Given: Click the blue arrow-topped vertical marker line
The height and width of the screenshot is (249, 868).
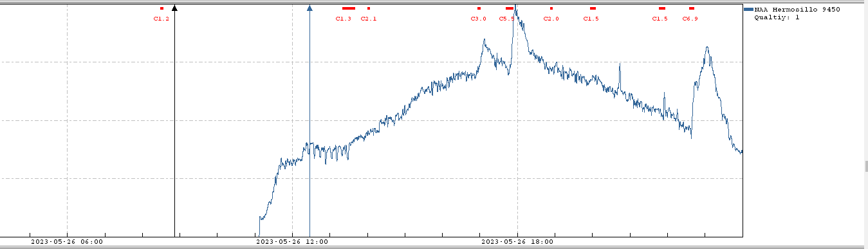Looking at the screenshot, I should (x=309, y=120).
